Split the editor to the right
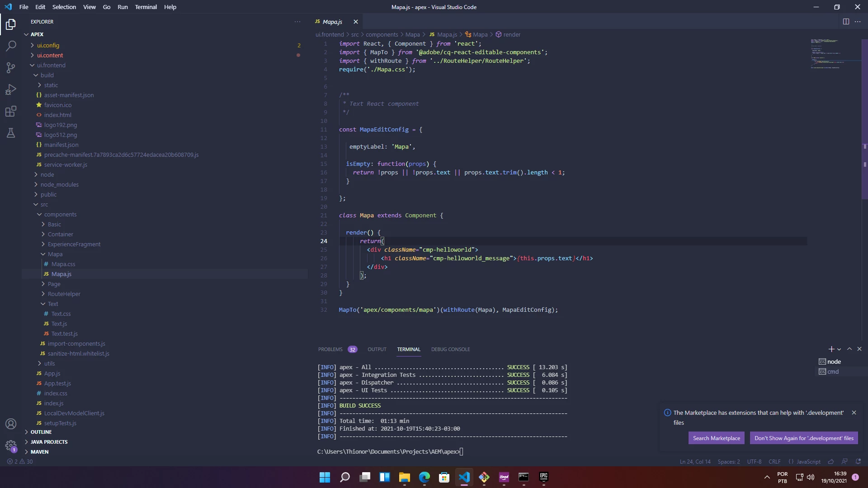Screen dimensions: 868x488 pyautogui.click(x=846, y=22)
